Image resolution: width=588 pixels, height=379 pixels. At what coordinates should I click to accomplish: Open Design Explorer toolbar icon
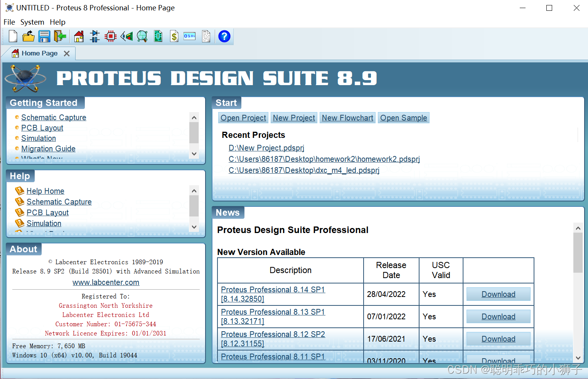tap(158, 37)
